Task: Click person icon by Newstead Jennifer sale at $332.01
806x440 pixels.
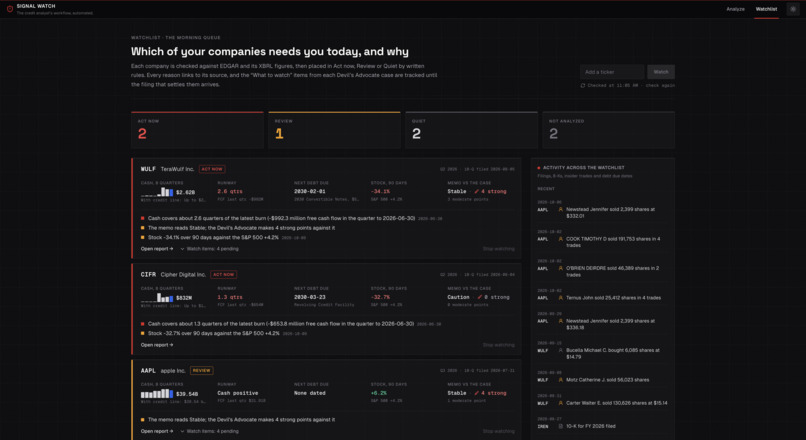Action: click(561, 210)
